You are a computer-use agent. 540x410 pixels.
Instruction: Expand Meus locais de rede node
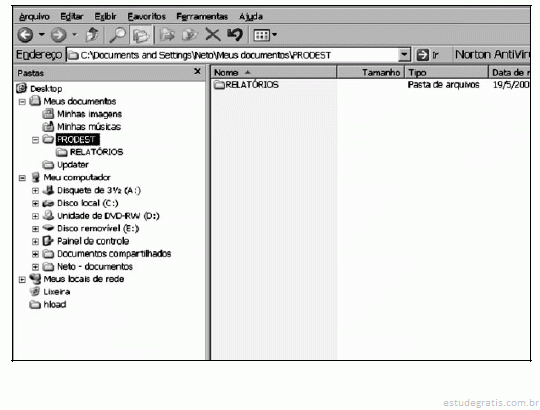(x=22, y=280)
